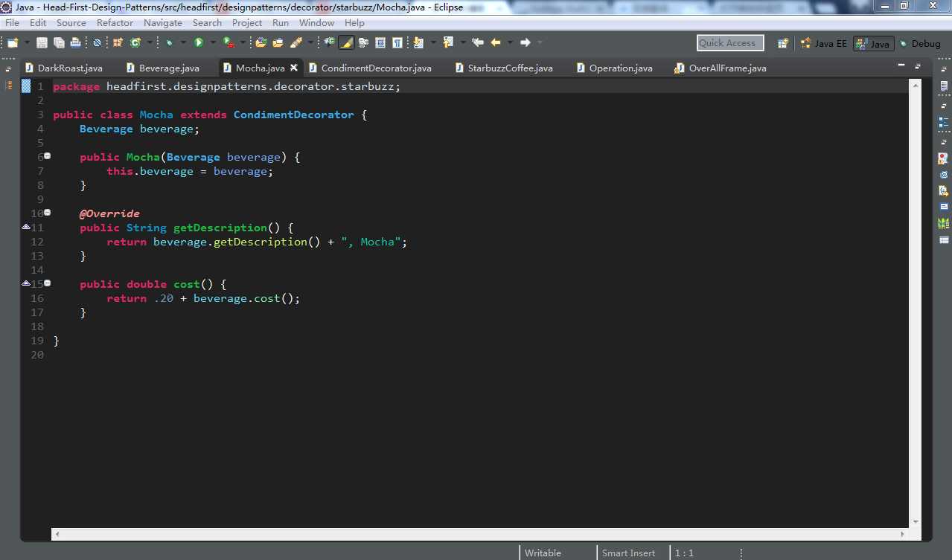Switch to the Beverage.java tab
The width and height of the screenshot is (952, 560).
tap(162, 68)
